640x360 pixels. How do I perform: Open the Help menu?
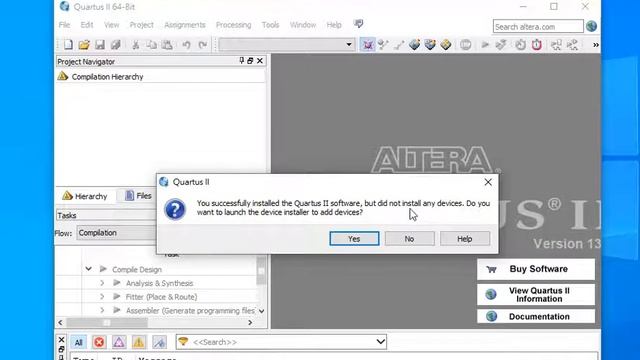point(334,25)
